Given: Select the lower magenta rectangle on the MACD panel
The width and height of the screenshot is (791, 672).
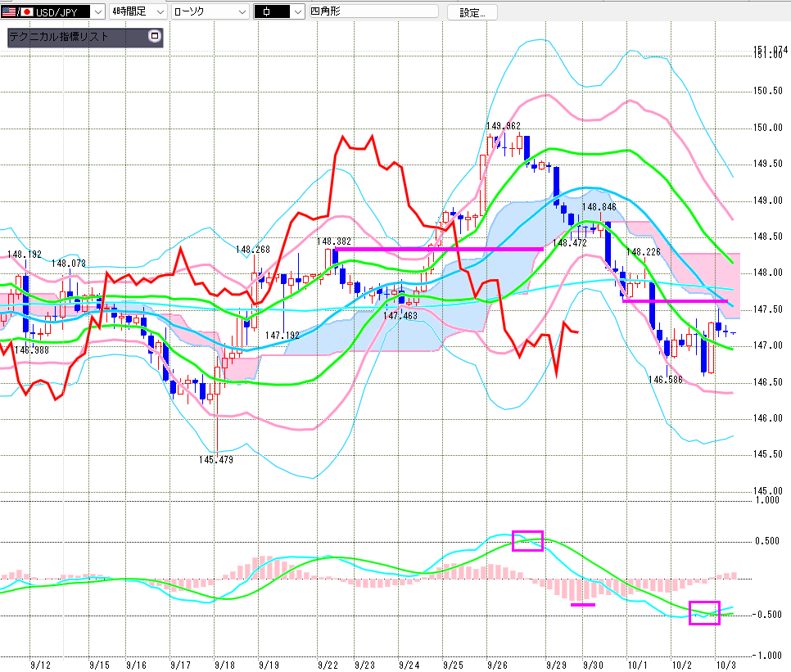Looking at the screenshot, I should 704,612.
